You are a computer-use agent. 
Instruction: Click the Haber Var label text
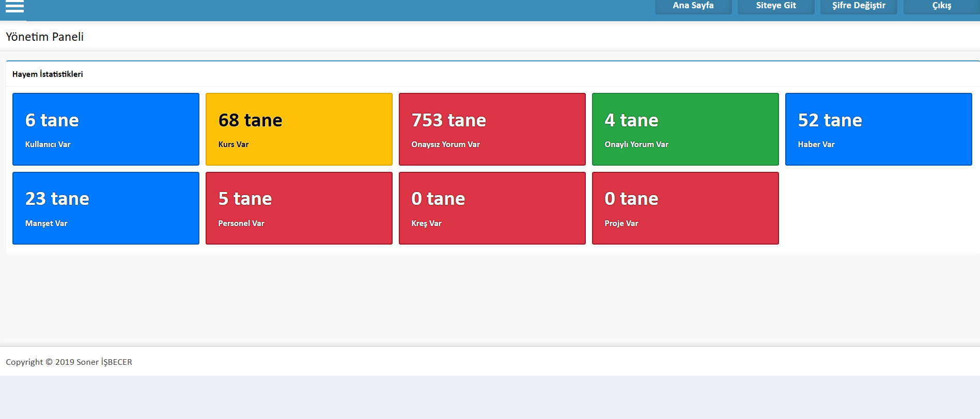[x=816, y=144]
